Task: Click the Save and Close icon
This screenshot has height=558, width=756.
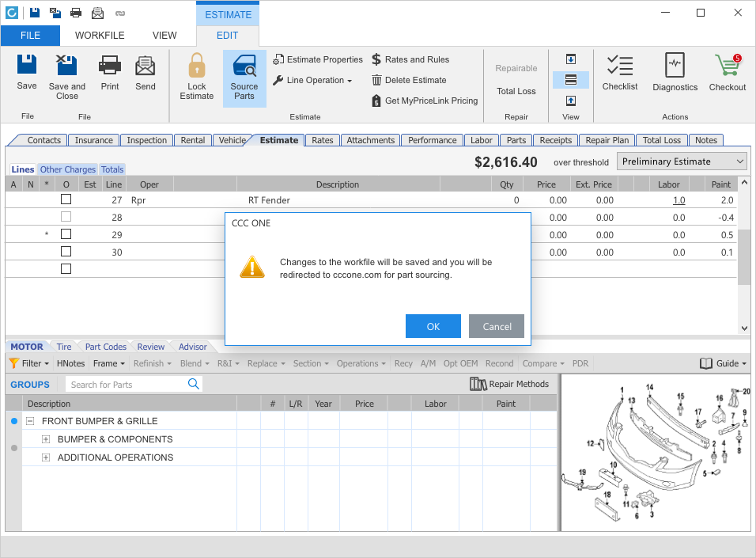Action: [x=67, y=66]
